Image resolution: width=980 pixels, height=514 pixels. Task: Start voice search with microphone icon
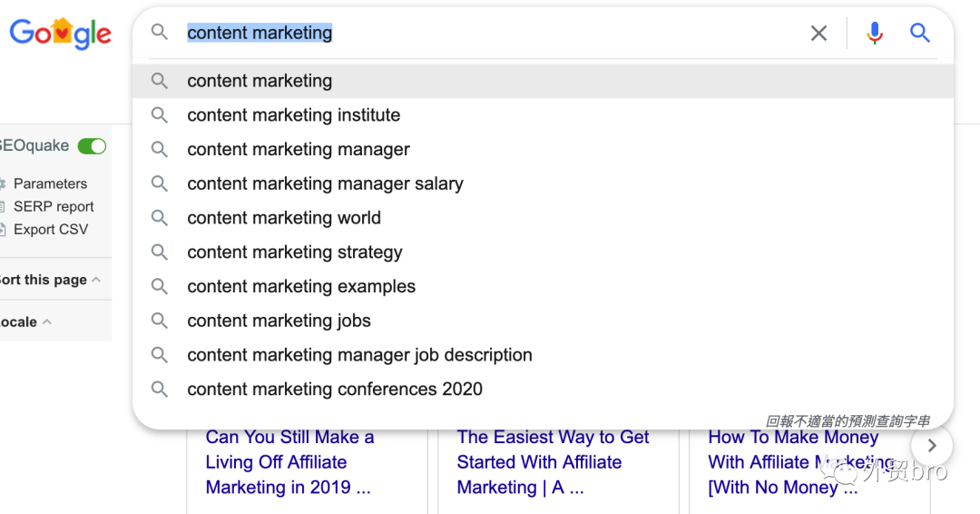pos(874,34)
